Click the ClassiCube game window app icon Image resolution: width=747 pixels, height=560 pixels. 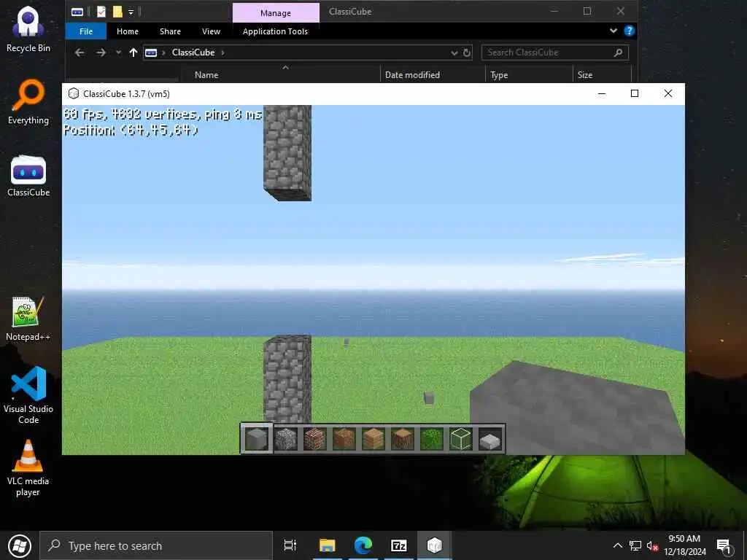point(74,94)
